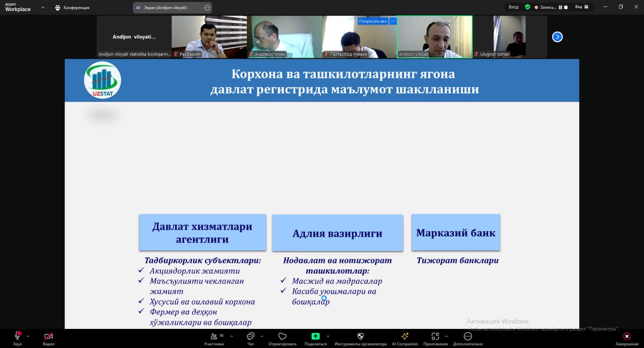
Task: Launch AI Companion
Action: [405, 338]
